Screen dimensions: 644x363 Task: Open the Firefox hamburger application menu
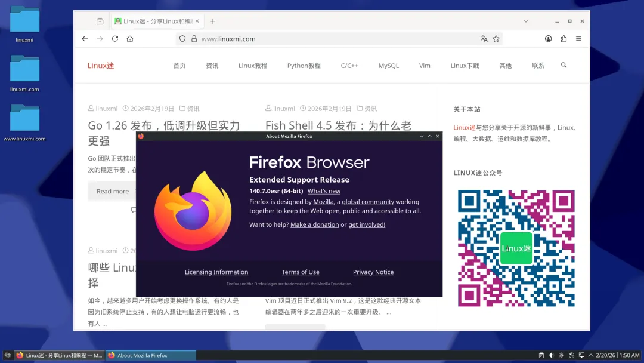(578, 39)
